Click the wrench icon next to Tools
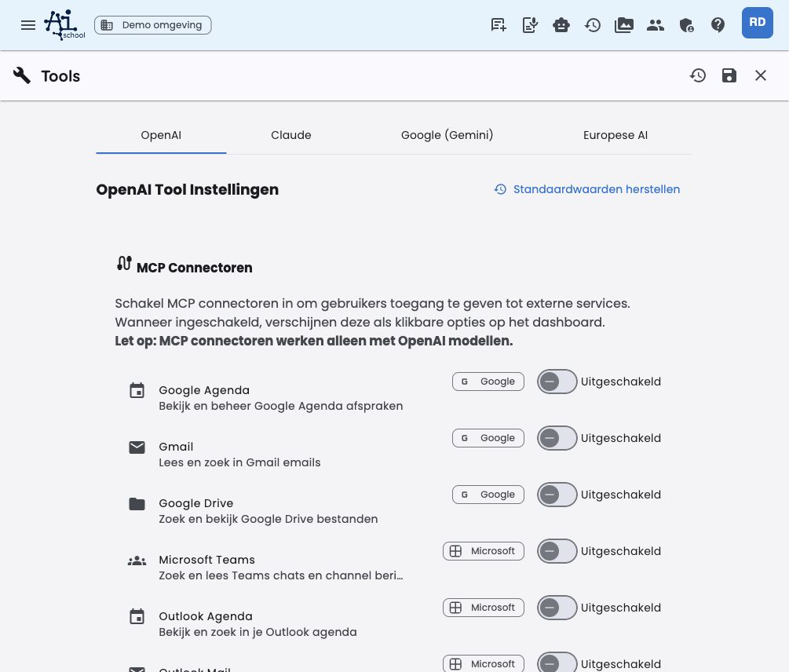789x672 pixels. point(22,75)
